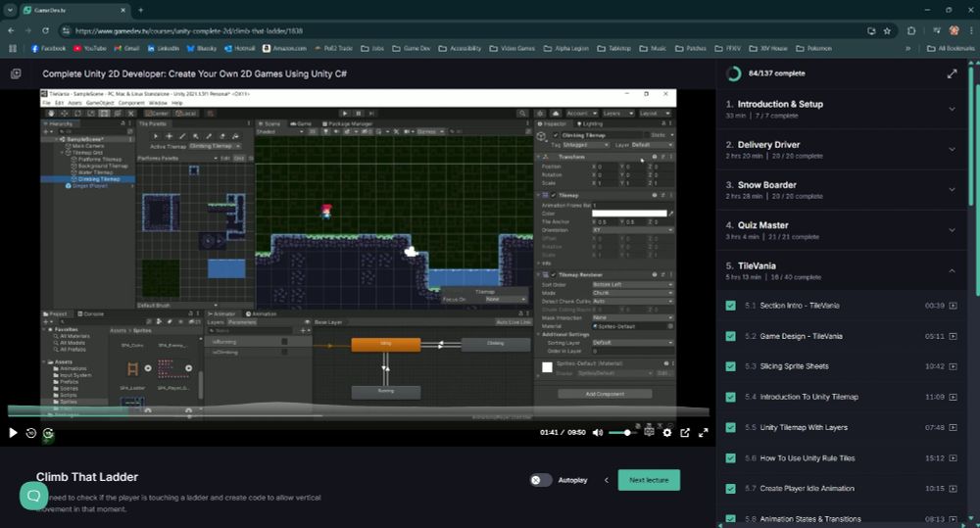This screenshot has height=528, width=980.
Task: Uncheck lecture 5.3 Slicing Sprite Sheets checkbox
Action: [x=731, y=366]
